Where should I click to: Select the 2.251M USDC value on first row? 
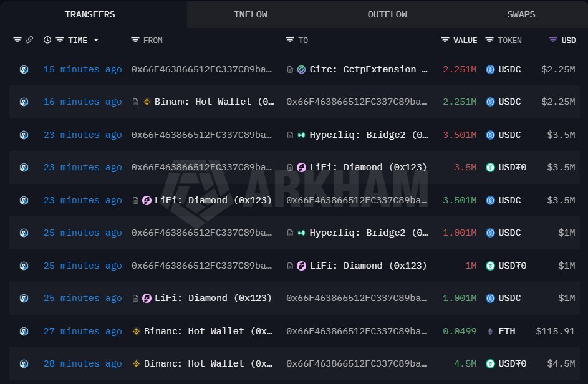coord(460,69)
